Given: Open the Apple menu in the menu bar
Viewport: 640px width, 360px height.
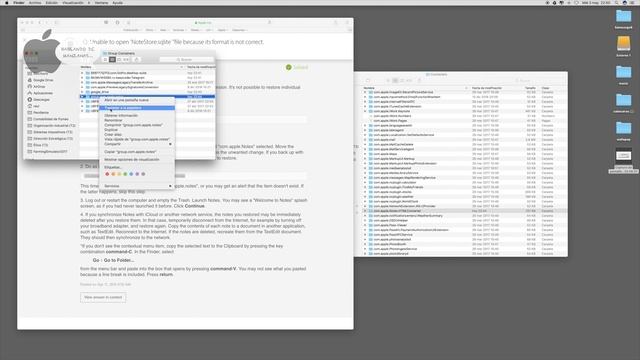Looking at the screenshot, I should (7, 2).
